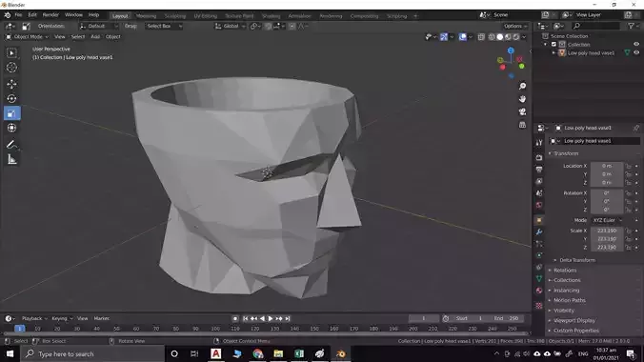Select the Rotate tool
Screen dimensions: 644x362
(11, 99)
